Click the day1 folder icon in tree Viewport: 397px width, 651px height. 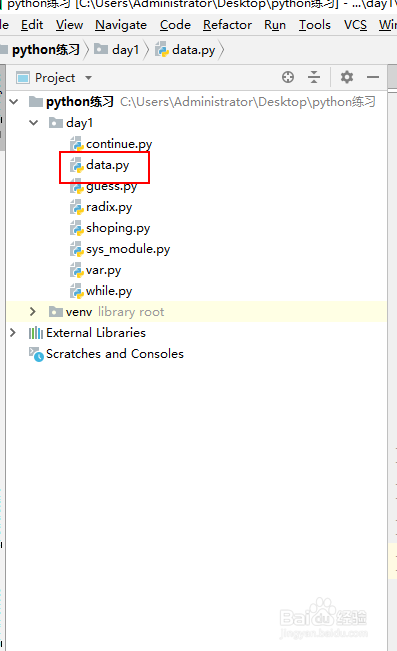point(56,122)
